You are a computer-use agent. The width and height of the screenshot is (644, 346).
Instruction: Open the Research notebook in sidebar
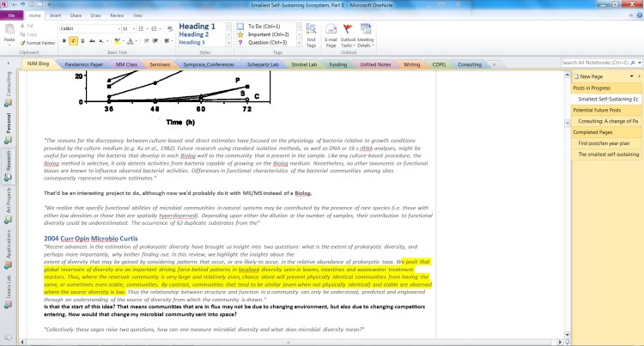9,161
